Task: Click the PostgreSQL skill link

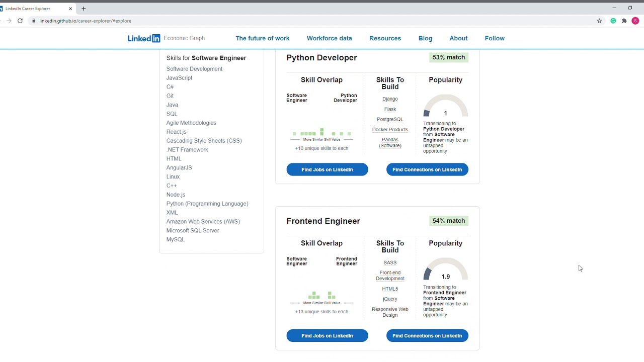Action: click(390, 119)
